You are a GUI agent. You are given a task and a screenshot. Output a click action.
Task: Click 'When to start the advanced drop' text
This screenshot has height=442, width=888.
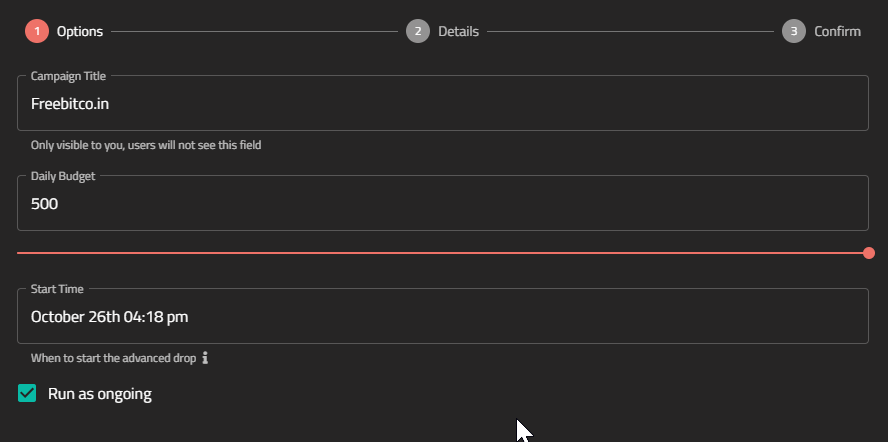pyautogui.click(x=113, y=358)
